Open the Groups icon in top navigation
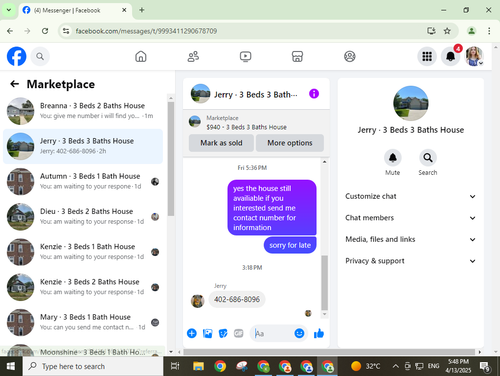The height and width of the screenshot is (376, 500). (x=350, y=56)
